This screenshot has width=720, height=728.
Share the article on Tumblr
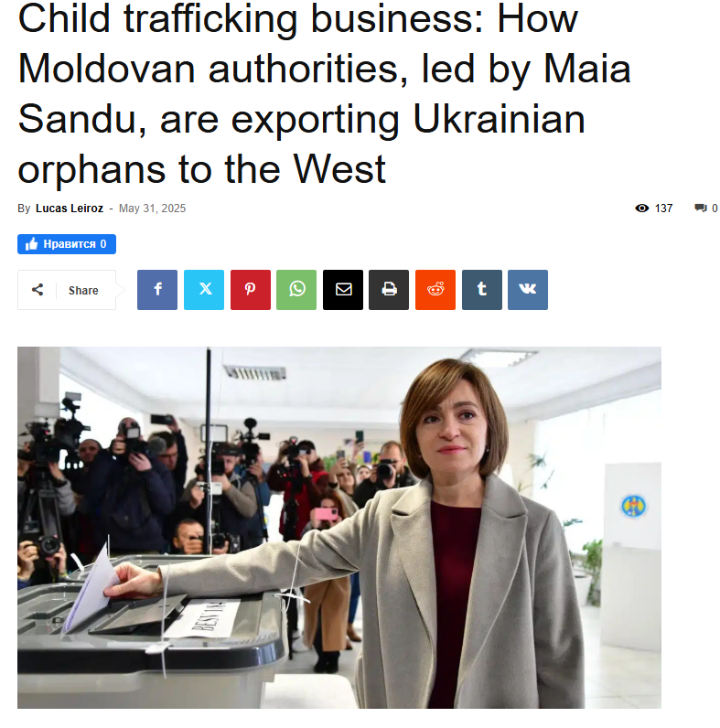[x=482, y=290]
